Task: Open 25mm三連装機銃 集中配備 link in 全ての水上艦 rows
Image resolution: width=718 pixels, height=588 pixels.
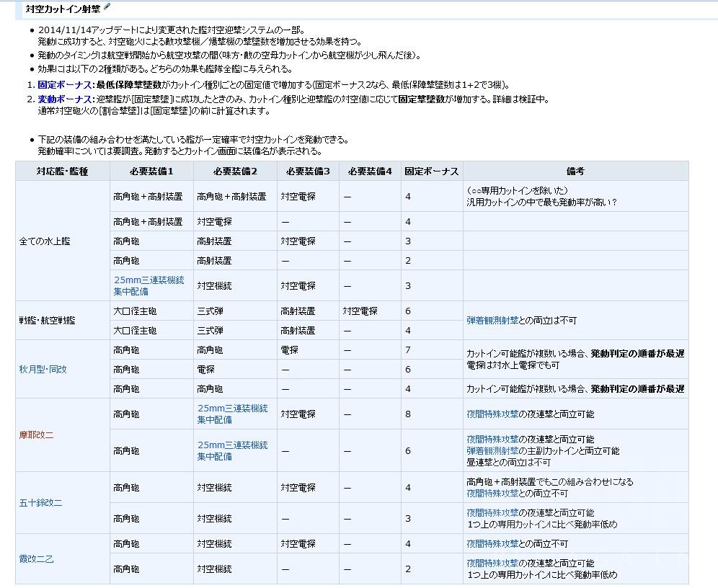Action: (149, 285)
